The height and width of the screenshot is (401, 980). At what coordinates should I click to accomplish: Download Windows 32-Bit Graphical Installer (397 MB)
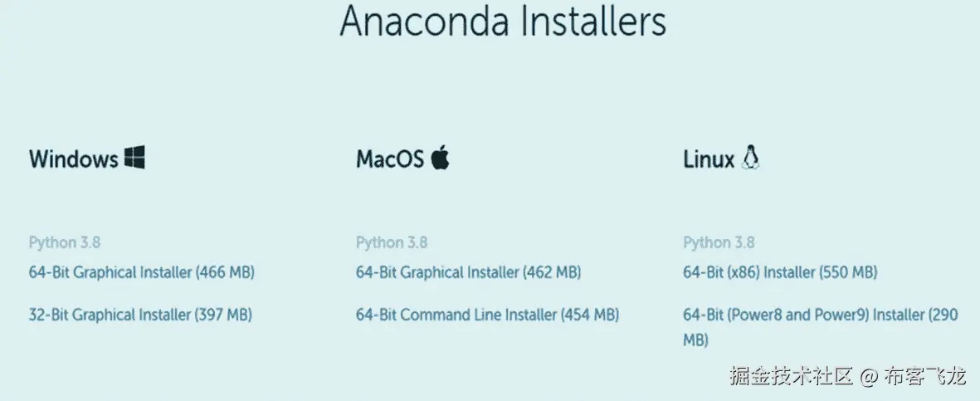coord(140,314)
